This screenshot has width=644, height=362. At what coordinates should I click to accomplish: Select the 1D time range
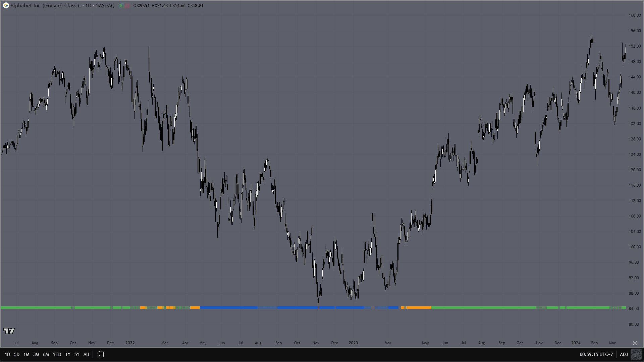7,354
